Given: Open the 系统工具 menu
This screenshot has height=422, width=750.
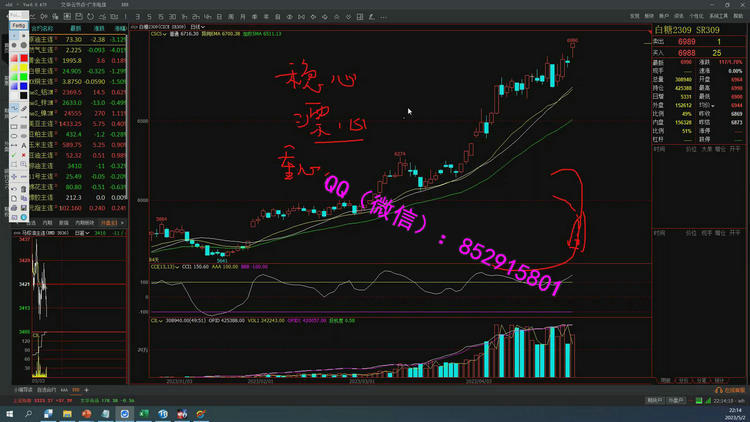Looking at the screenshot, I should [x=719, y=16].
